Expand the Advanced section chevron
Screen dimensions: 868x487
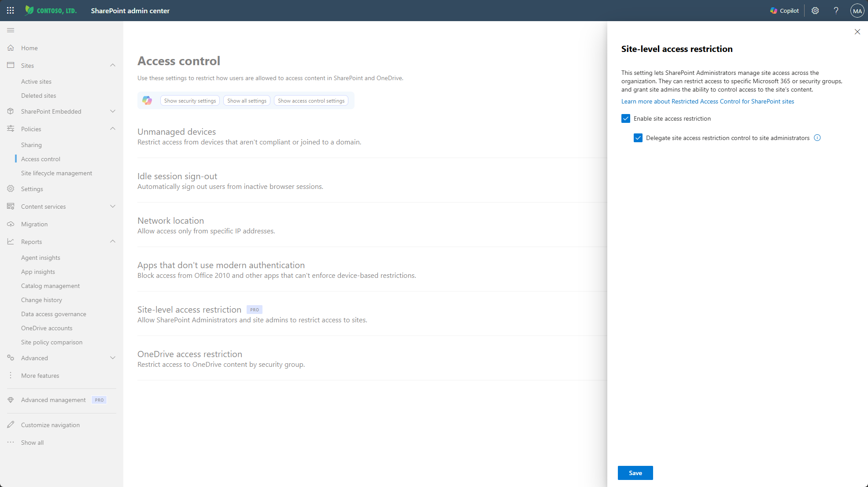113,358
